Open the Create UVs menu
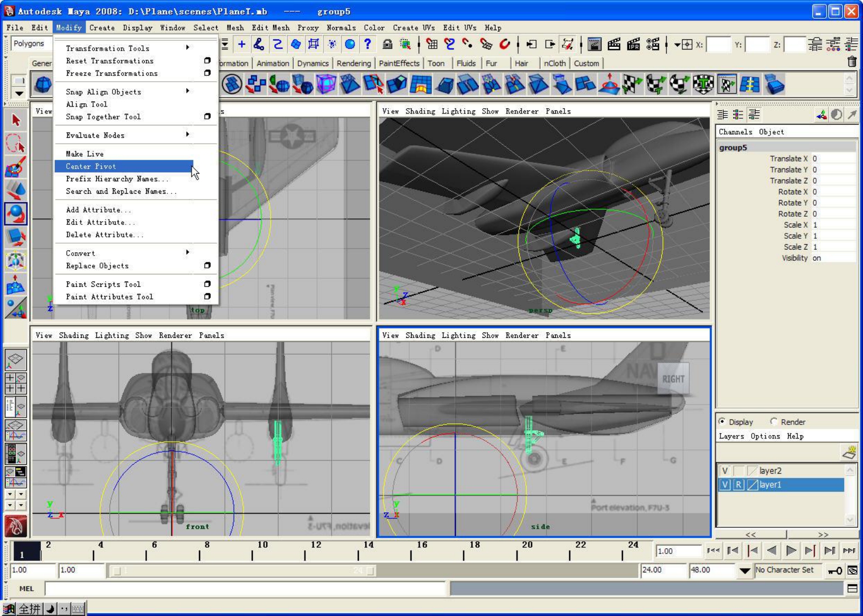Viewport: 863px width, 616px height. 414,27
